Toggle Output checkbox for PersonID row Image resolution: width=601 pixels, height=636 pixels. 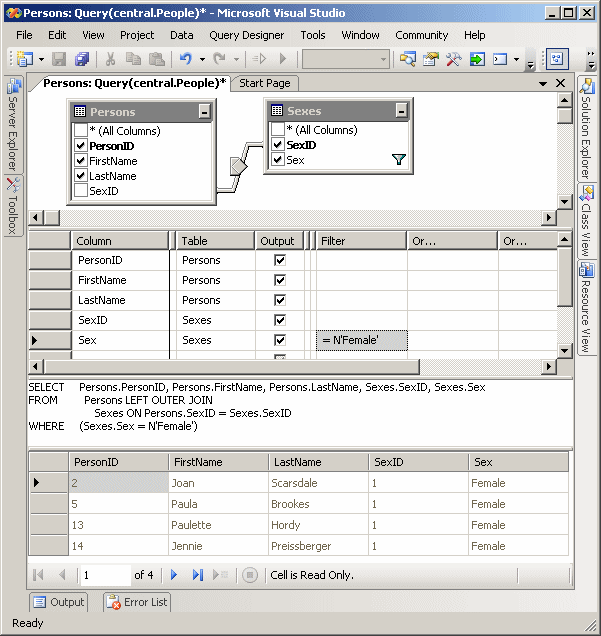click(x=280, y=260)
